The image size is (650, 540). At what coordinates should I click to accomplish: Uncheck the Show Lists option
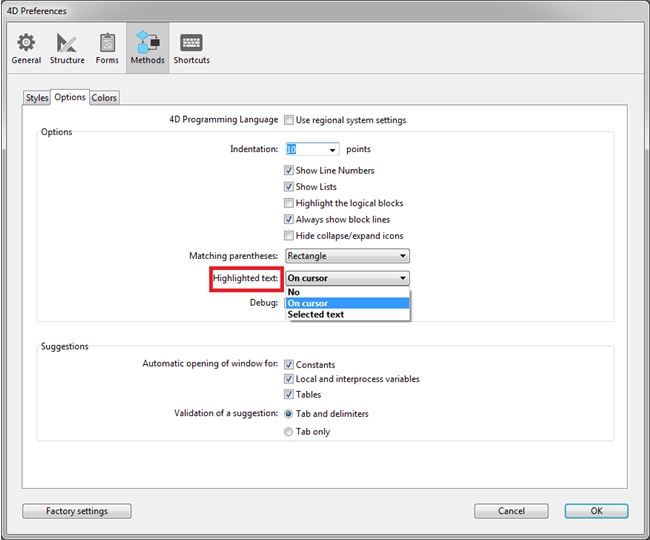click(x=290, y=187)
